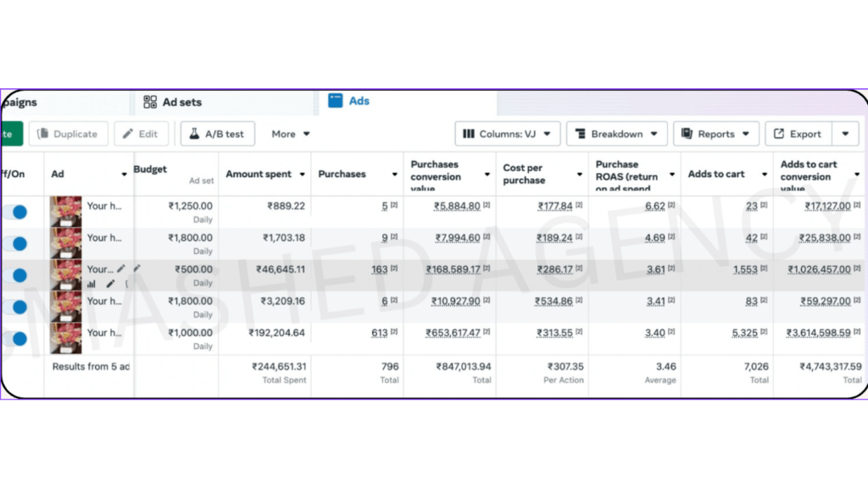868x488 pixels.
Task: Click the Export share icon
Action: click(779, 134)
